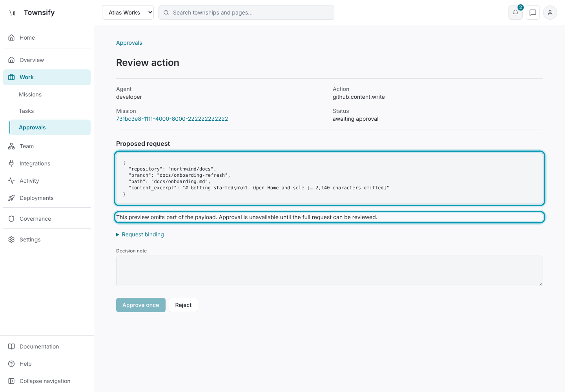
Task: Click into the Decision note text area
Action: click(x=330, y=271)
